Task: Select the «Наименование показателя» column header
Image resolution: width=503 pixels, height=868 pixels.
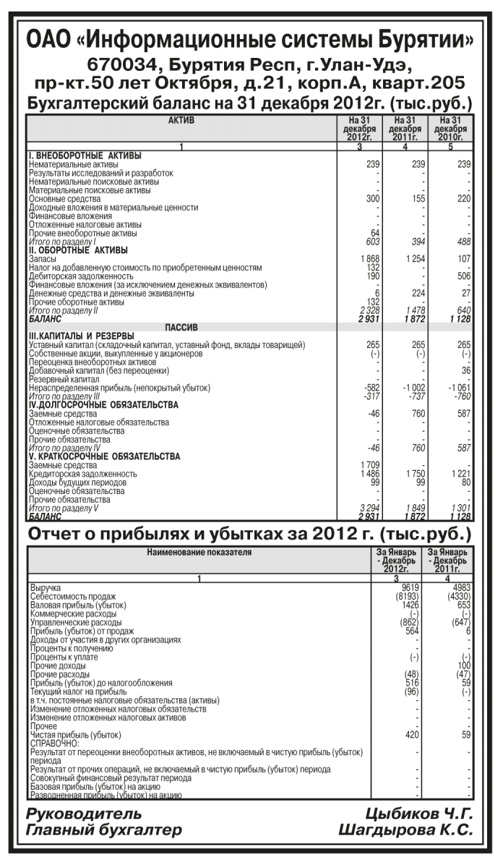Action: coord(199,552)
